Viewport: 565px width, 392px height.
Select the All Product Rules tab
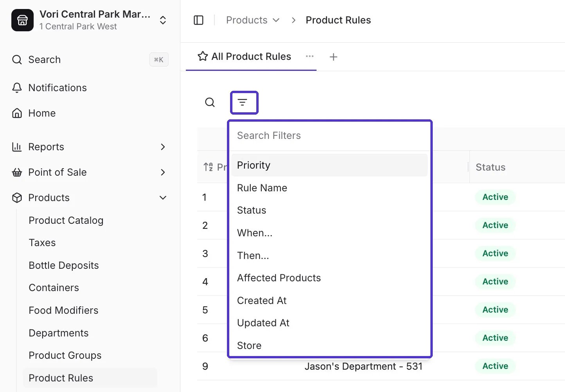[251, 57]
